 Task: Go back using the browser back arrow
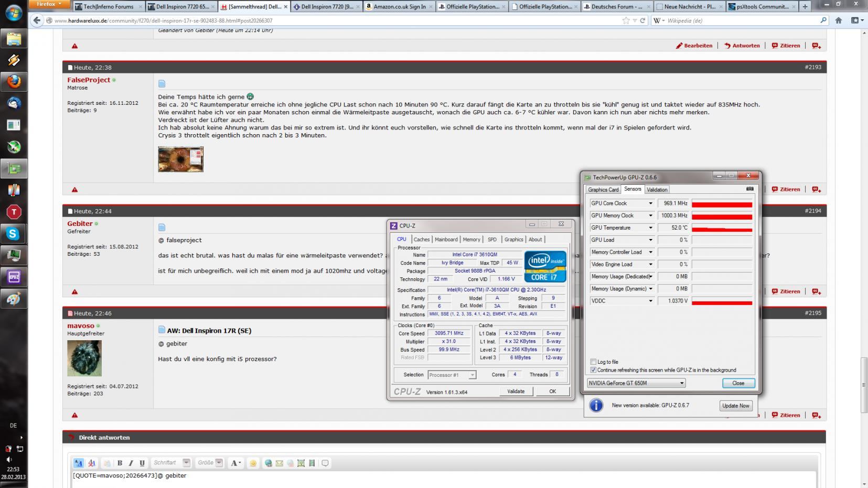(37, 20)
